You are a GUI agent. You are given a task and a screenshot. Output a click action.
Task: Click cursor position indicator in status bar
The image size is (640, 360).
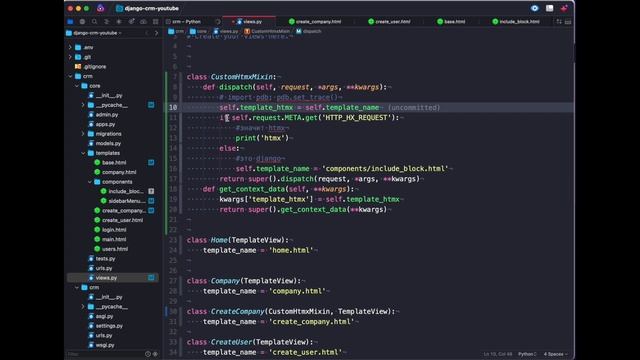pyautogui.click(x=498, y=354)
